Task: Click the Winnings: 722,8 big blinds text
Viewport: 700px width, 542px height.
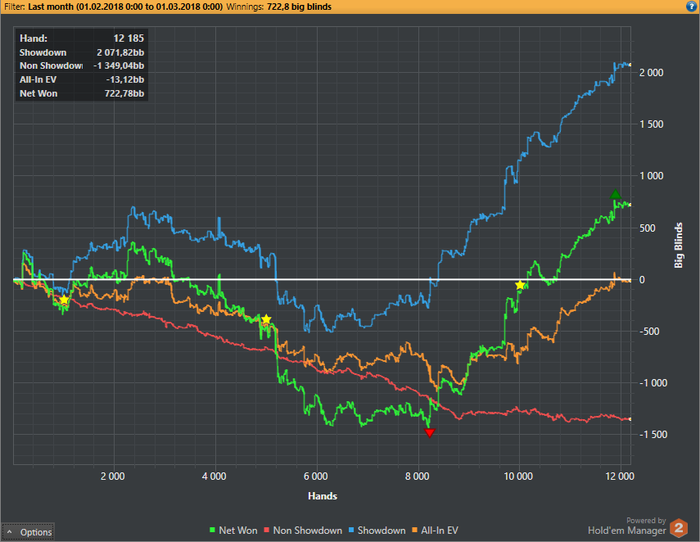Action: point(279,7)
